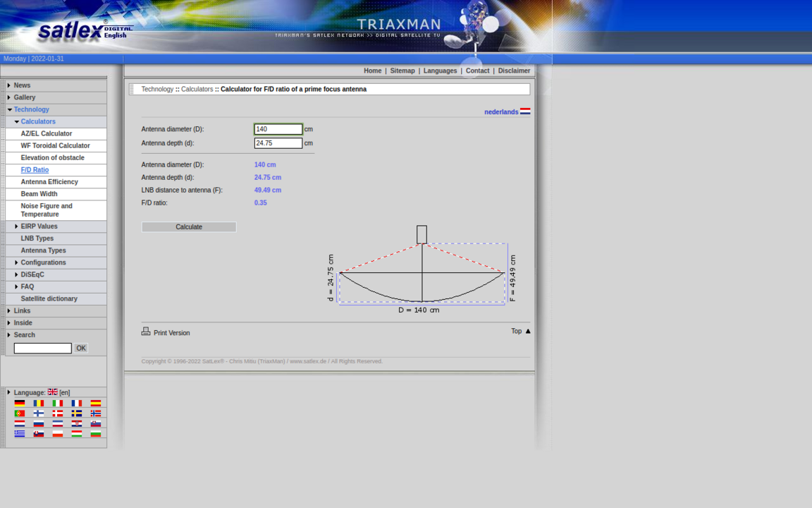The image size is (812, 508).
Task: Go to the Contact page
Action: pos(477,71)
